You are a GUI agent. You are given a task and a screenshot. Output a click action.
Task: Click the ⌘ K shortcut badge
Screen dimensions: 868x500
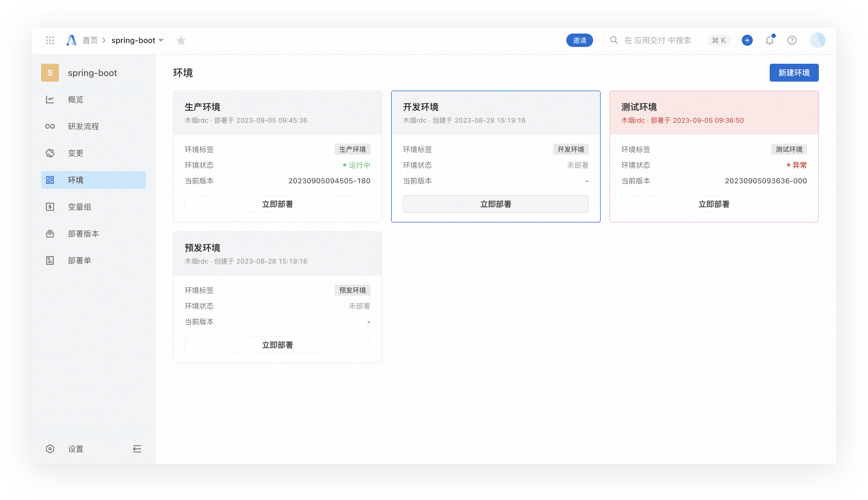pyautogui.click(x=719, y=40)
